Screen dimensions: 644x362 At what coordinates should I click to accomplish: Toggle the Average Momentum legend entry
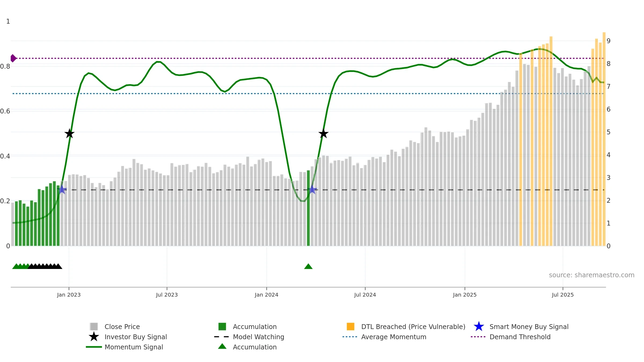(x=393, y=337)
